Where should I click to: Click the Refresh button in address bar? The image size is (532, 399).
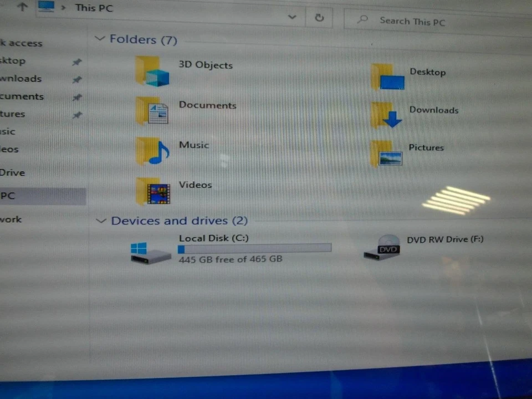pyautogui.click(x=319, y=17)
